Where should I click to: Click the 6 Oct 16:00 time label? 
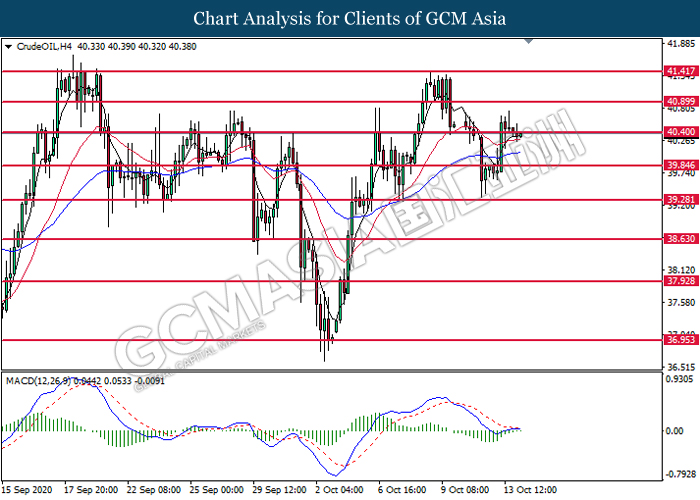pos(403,490)
